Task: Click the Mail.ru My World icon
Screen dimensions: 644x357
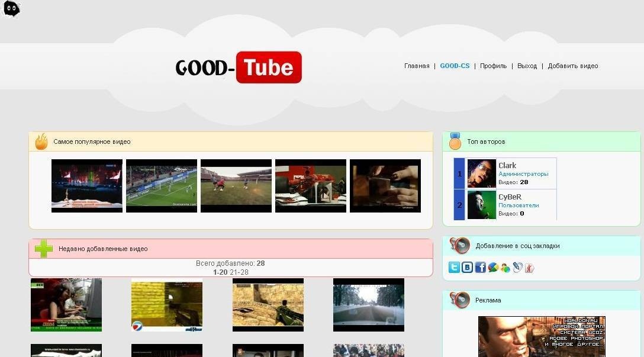Action: pos(505,268)
